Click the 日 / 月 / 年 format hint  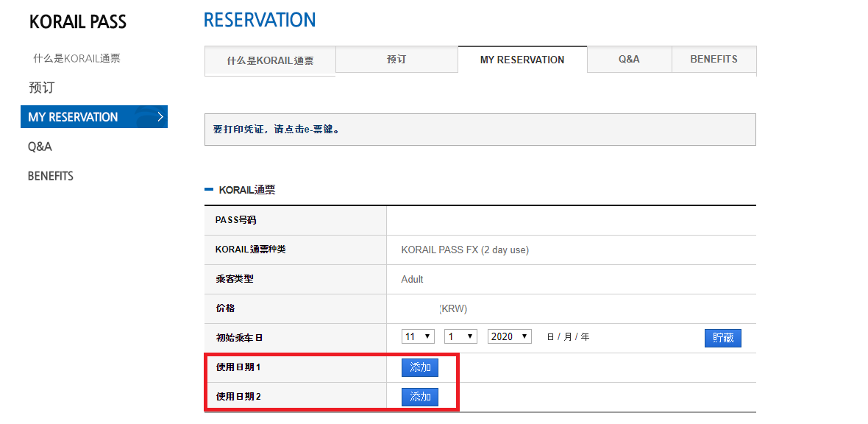568,336
